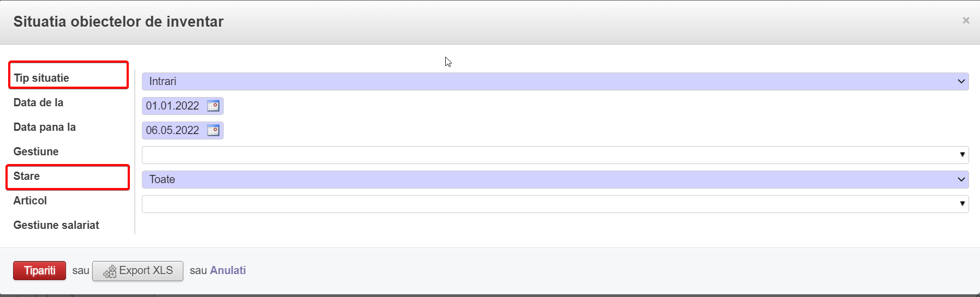Click the gear icon on Export XLS
Image resolution: width=980 pixels, height=297 pixels.
[x=110, y=271]
